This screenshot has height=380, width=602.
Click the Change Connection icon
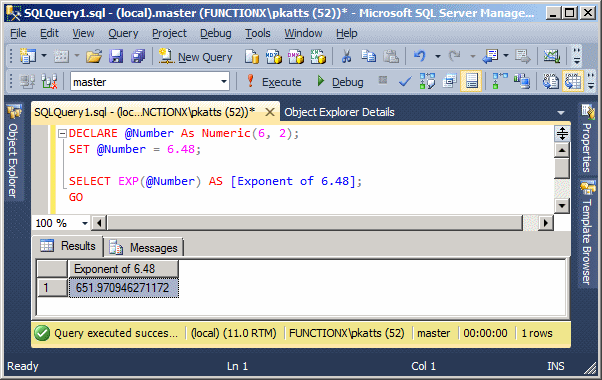(x=50, y=81)
